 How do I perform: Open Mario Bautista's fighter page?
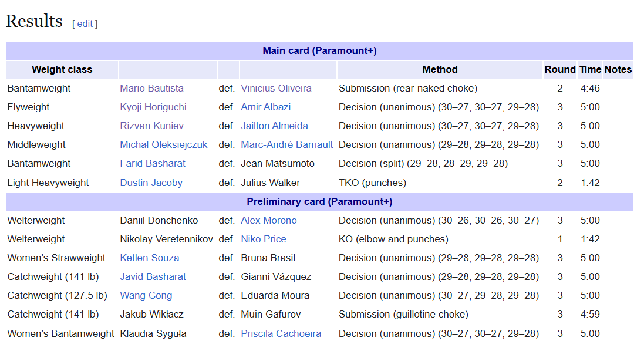151,88
